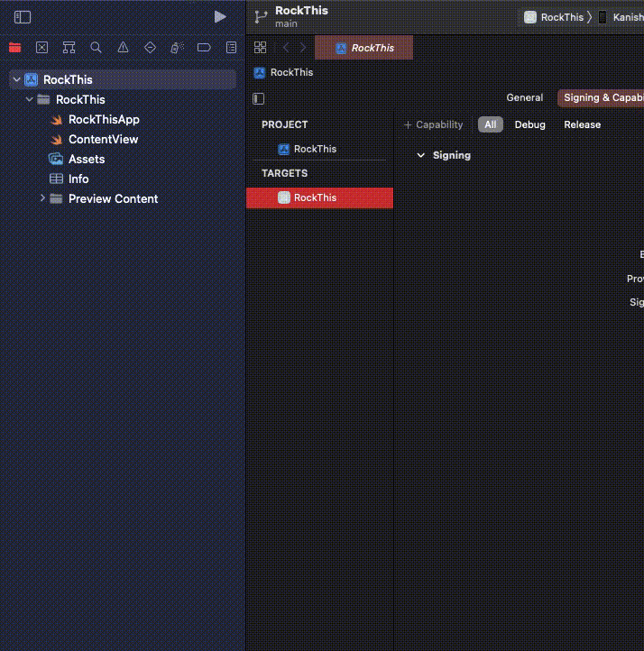Click the main branch label
The height and width of the screenshot is (651, 644).
(x=286, y=24)
